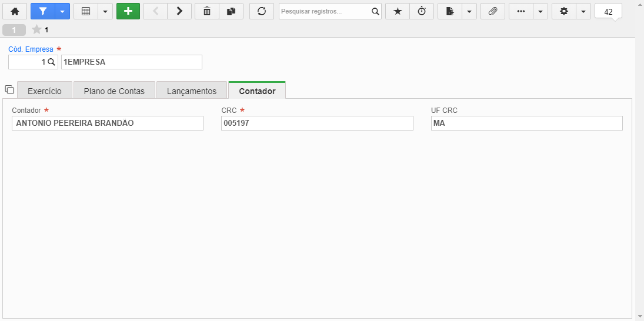Mark record as favorite star button
Viewport: 644px width, 321px height.
point(398,11)
